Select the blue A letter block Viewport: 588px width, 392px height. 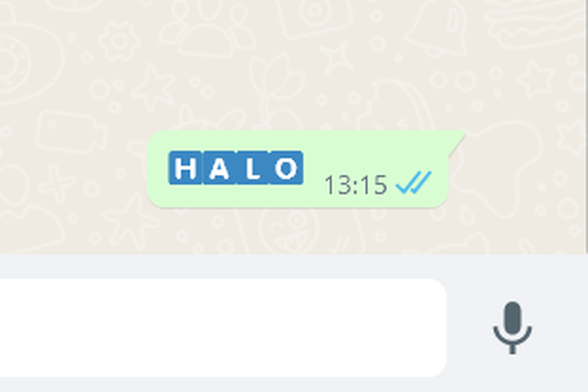220,168
